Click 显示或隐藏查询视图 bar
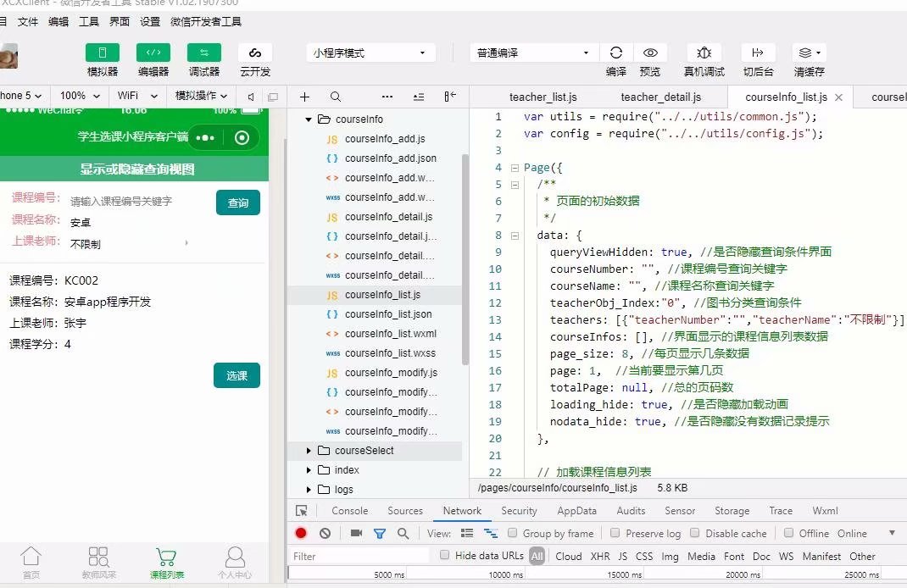This screenshot has height=588, width=907. coord(134,169)
